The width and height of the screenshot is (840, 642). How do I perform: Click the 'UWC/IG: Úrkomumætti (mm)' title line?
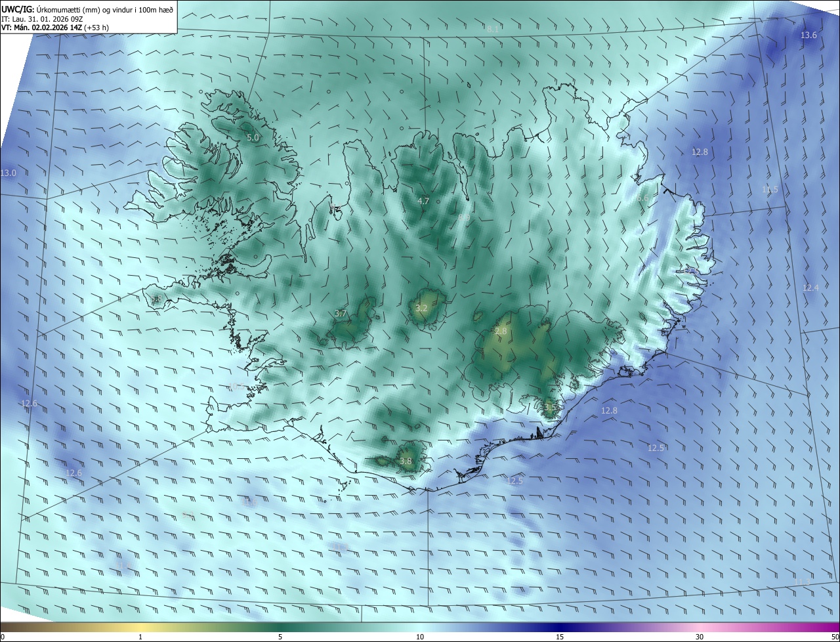(x=87, y=9)
